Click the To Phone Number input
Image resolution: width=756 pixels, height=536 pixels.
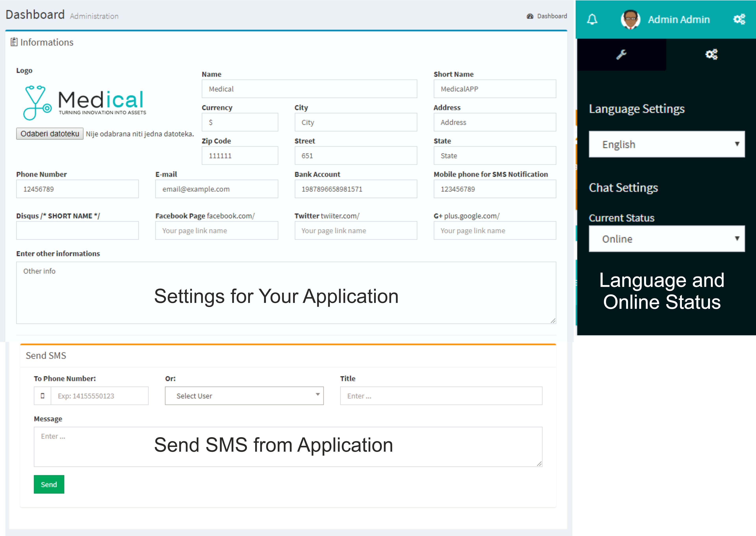pos(99,396)
